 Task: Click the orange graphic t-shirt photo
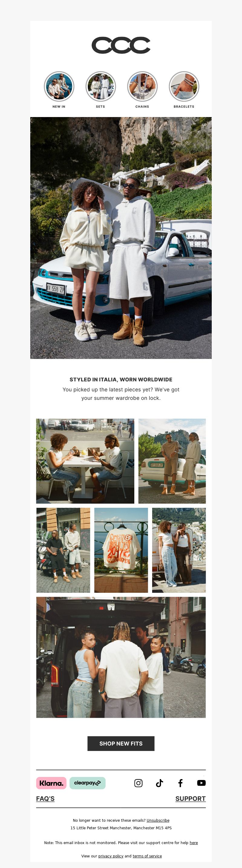pyautogui.click(x=121, y=550)
